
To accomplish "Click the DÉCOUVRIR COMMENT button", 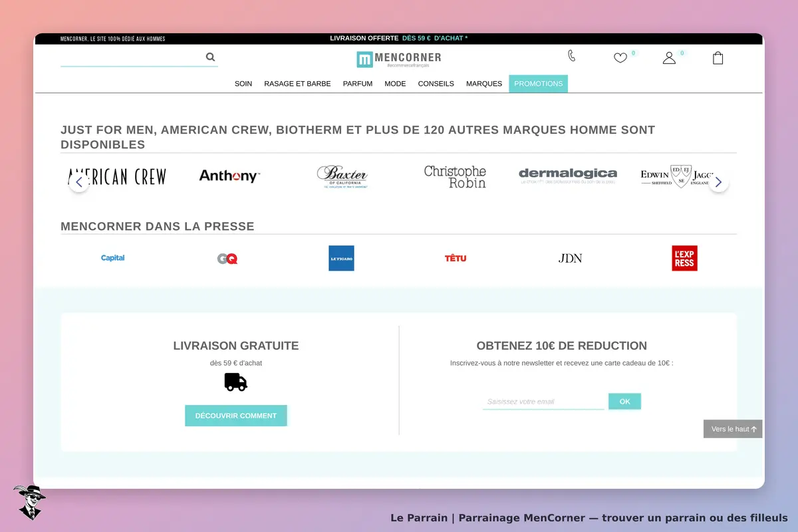I will [x=236, y=416].
